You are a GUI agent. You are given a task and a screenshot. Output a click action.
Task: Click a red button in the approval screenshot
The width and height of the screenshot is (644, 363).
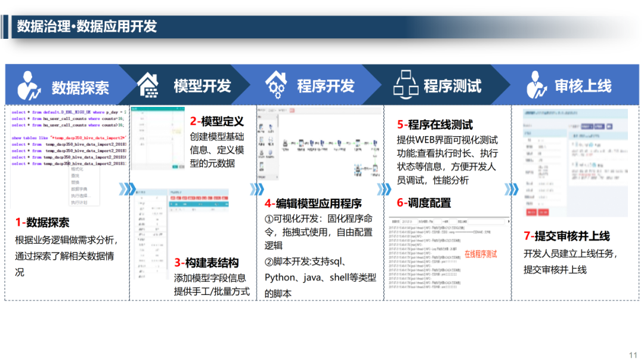click(531, 212)
